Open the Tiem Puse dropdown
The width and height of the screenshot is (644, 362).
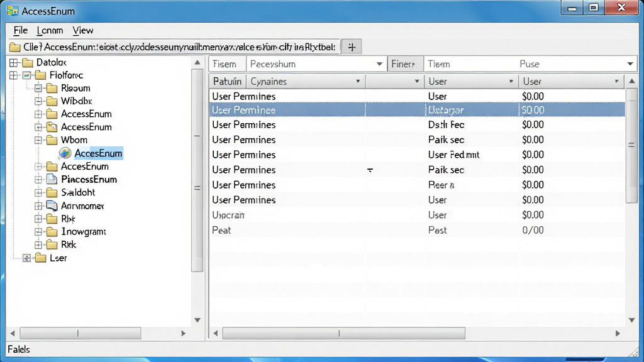click(x=630, y=64)
